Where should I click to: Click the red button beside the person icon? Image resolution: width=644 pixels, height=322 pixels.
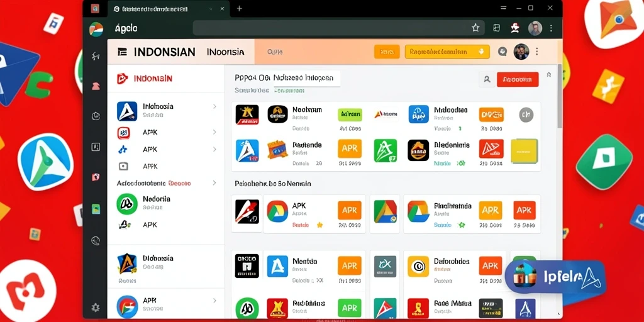518,80
